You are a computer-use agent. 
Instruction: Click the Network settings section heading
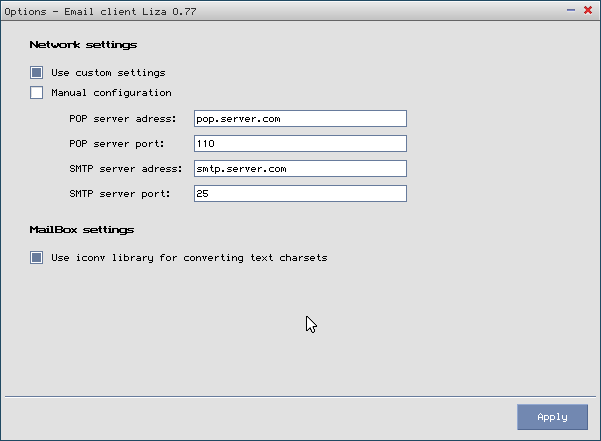pyautogui.click(x=83, y=45)
